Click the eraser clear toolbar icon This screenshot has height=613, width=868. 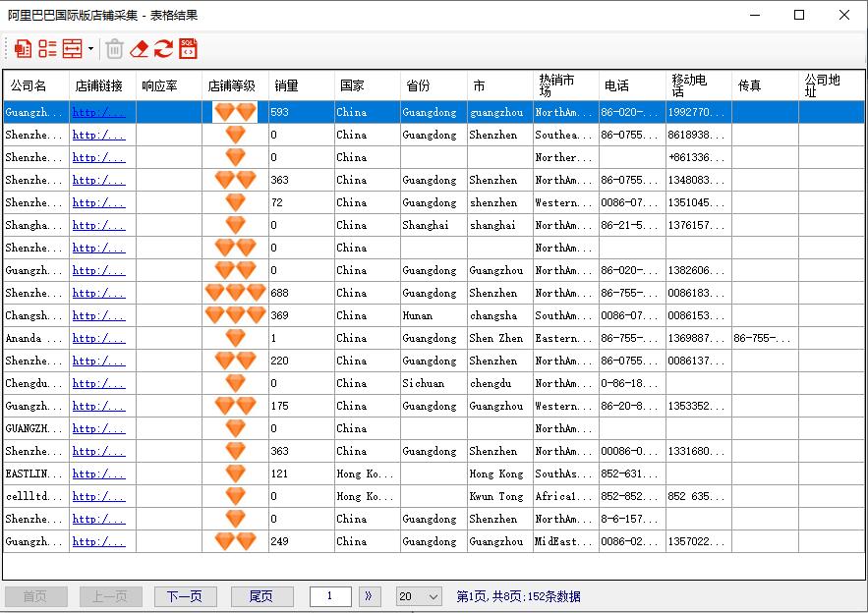tap(140, 49)
